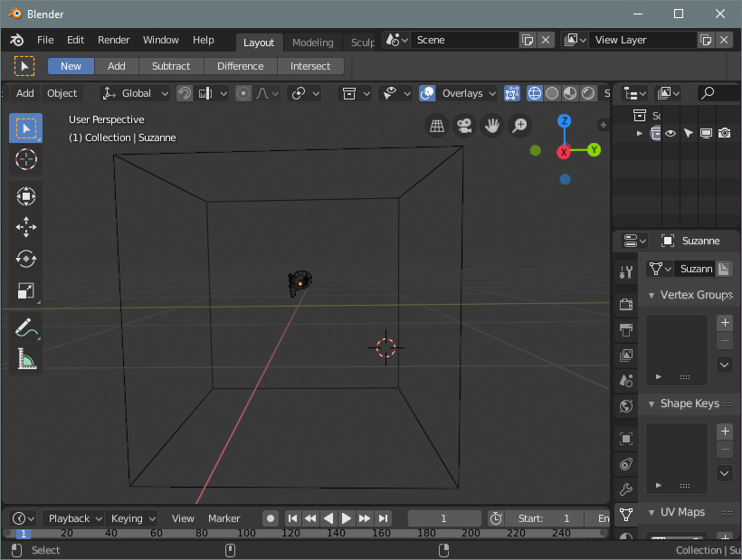742x560 pixels.
Task: Delete the scene using its X button
Action: (546, 40)
